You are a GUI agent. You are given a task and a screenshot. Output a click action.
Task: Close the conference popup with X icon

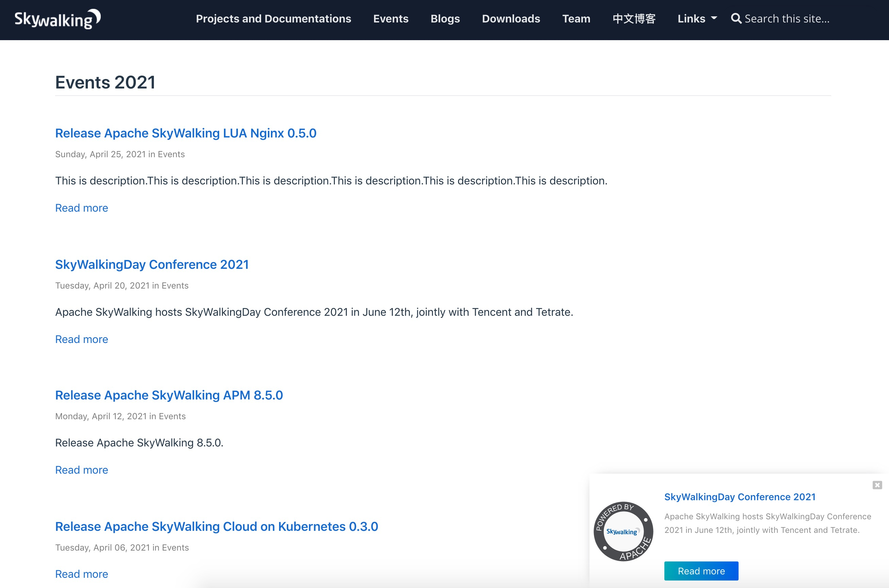[x=877, y=485]
